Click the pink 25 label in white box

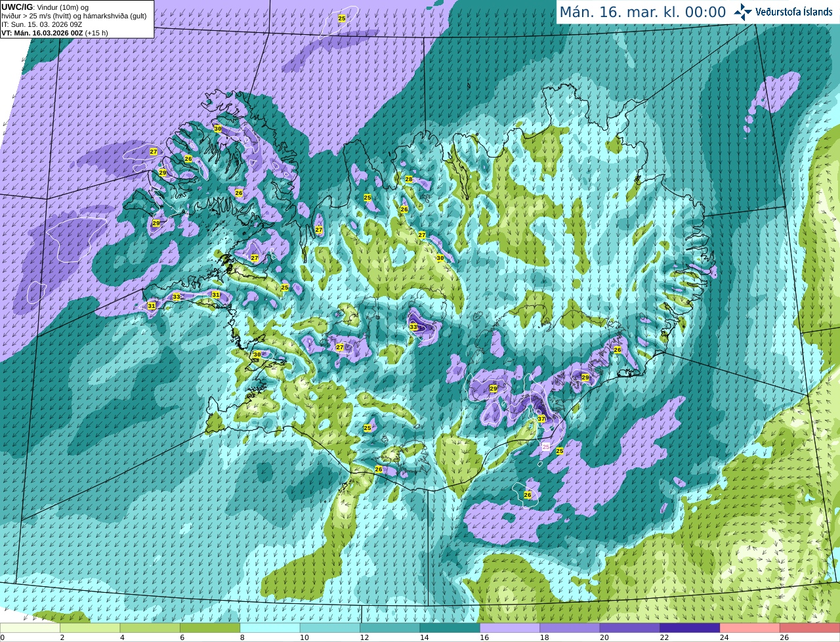point(546,446)
